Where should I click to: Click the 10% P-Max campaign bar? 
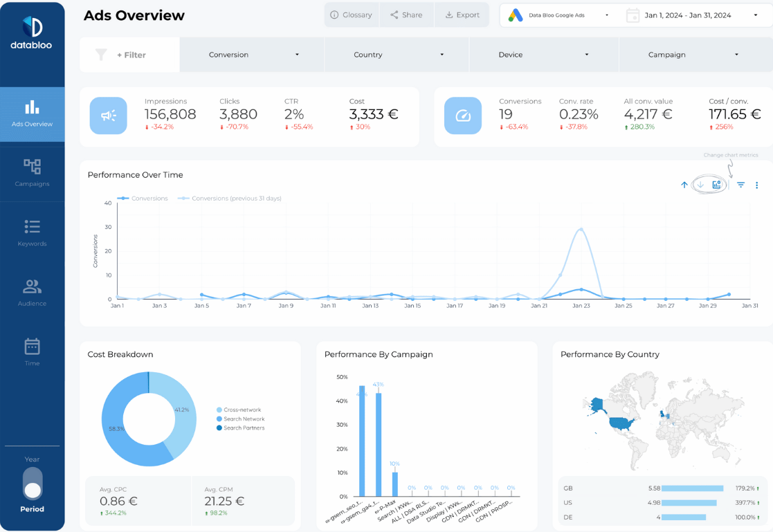pyautogui.click(x=395, y=484)
